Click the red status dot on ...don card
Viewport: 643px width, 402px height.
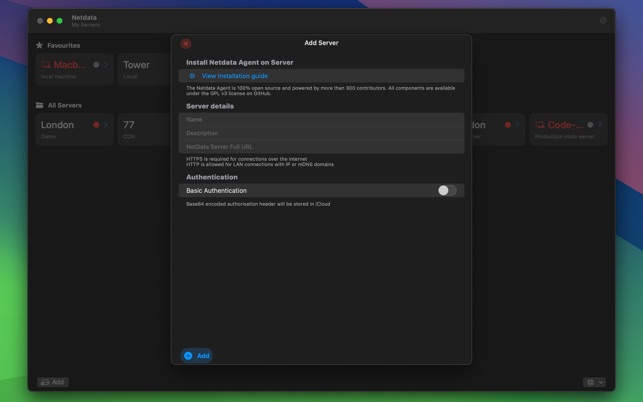point(508,125)
